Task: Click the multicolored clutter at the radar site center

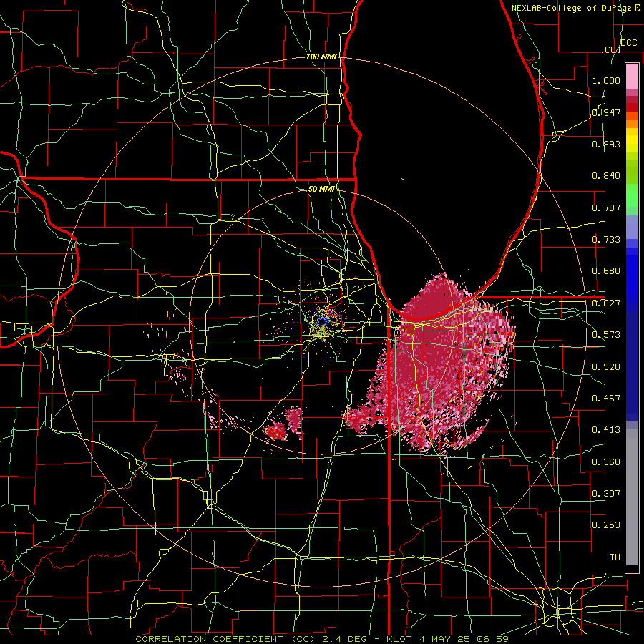Action: click(323, 321)
